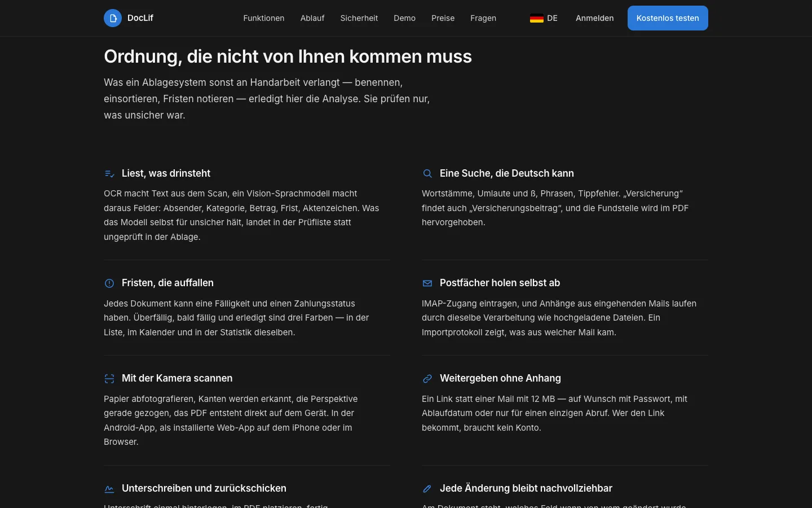Image resolution: width=812 pixels, height=508 pixels.
Task: Open the Sicherheit nav item
Action: (359, 18)
